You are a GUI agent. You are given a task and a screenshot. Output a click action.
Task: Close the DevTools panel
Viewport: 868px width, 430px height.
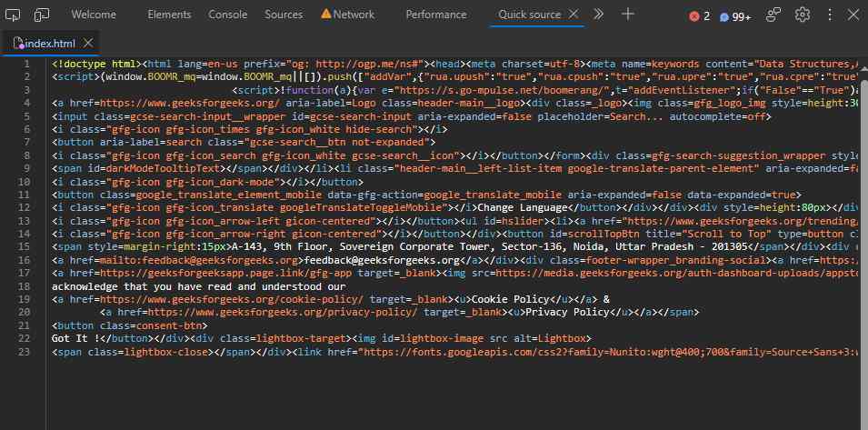click(853, 15)
